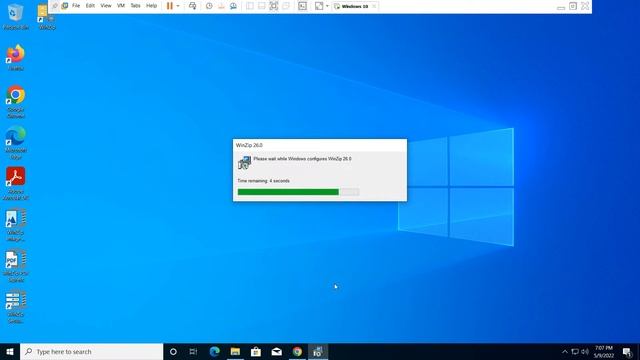This screenshot has height=360, width=640.
Task: Open Google Chrome from the taskbar
Action: [x=297, y=351]
